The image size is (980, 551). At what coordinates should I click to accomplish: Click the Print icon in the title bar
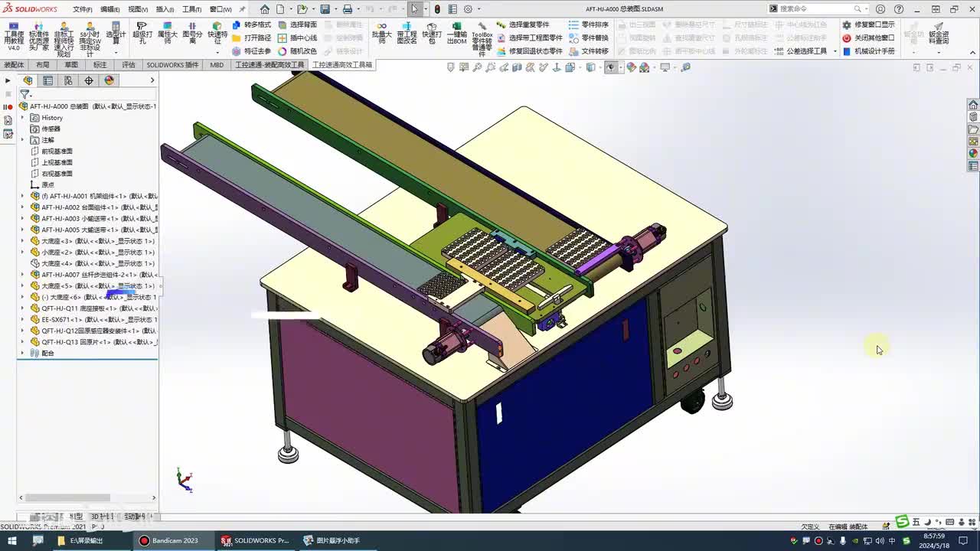coord(347,9)
